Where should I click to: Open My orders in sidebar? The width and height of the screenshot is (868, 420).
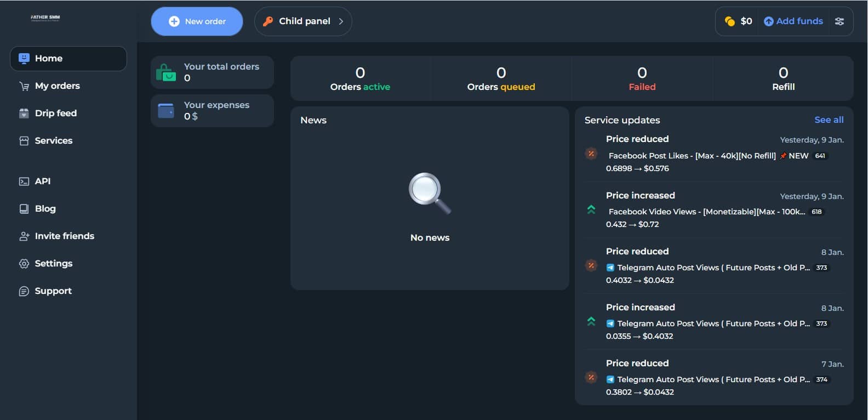[x=57, y=86]
